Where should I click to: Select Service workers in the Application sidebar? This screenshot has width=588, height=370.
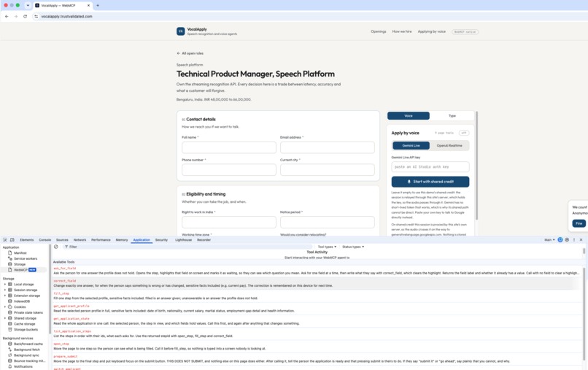(26, 258)
